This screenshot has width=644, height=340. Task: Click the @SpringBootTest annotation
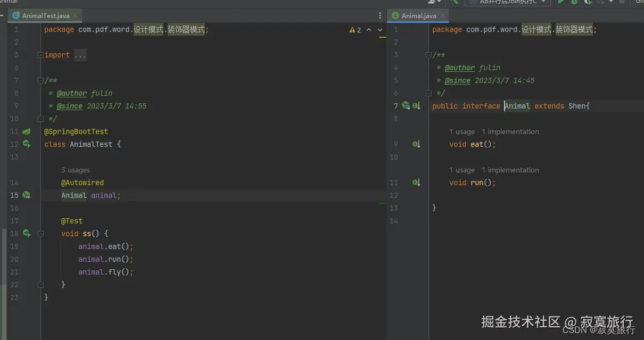click(x=76, y=131)
